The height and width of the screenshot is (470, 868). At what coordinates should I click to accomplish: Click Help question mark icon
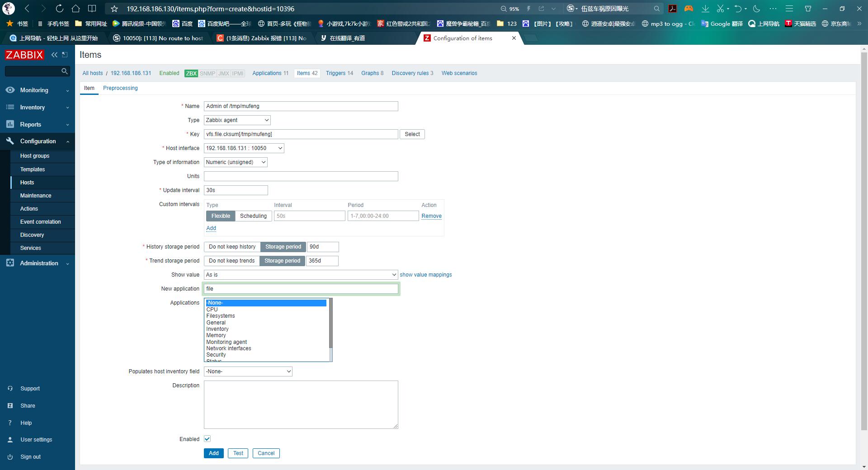10,423
